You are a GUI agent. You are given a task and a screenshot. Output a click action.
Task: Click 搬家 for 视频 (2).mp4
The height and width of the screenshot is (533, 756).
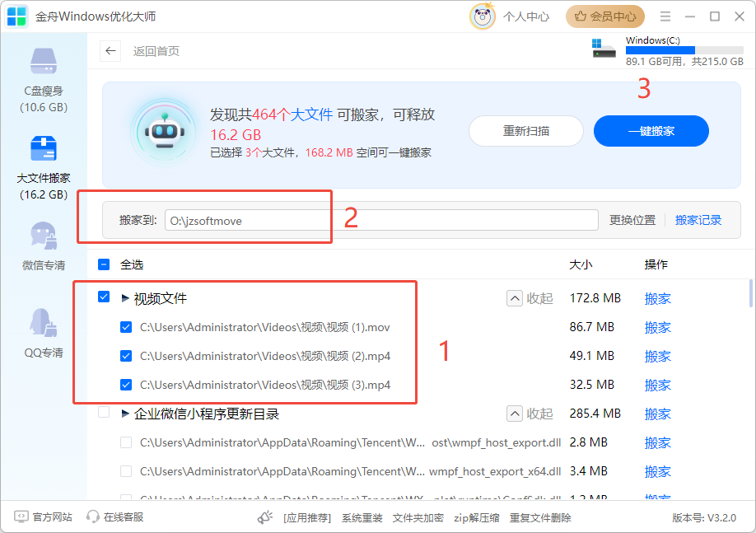(658, 357)
